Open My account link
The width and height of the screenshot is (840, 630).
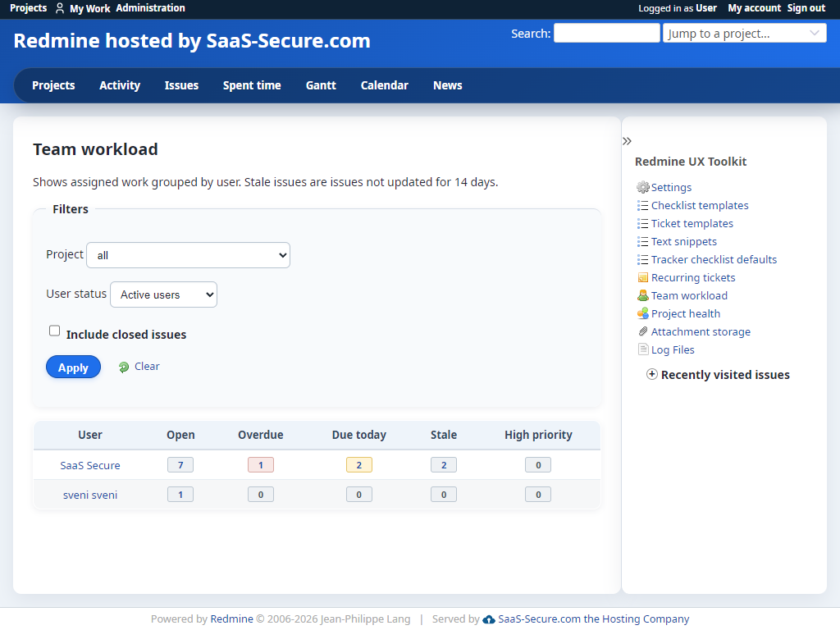click(755, 8)
